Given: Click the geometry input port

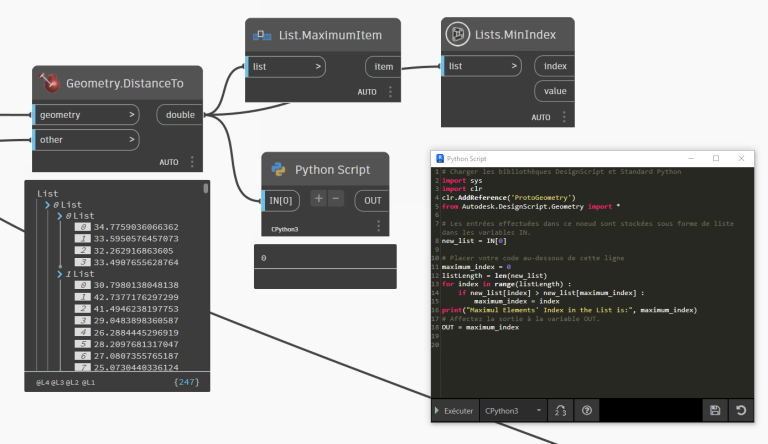Looking at the screenshot, I should tap(86, 115).
